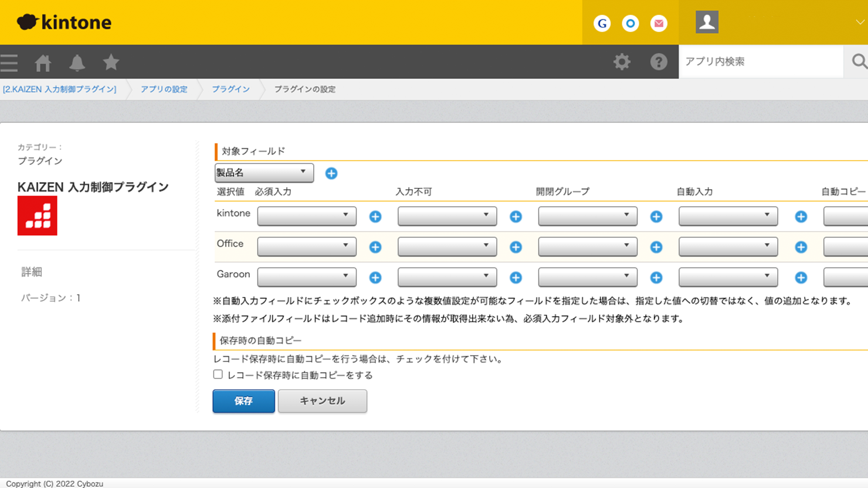Image resolution: width=868 pixels, height=488 pixels.
Task: Open 必須入力 dropdown in Office row
Action: [x=307, y=246]
